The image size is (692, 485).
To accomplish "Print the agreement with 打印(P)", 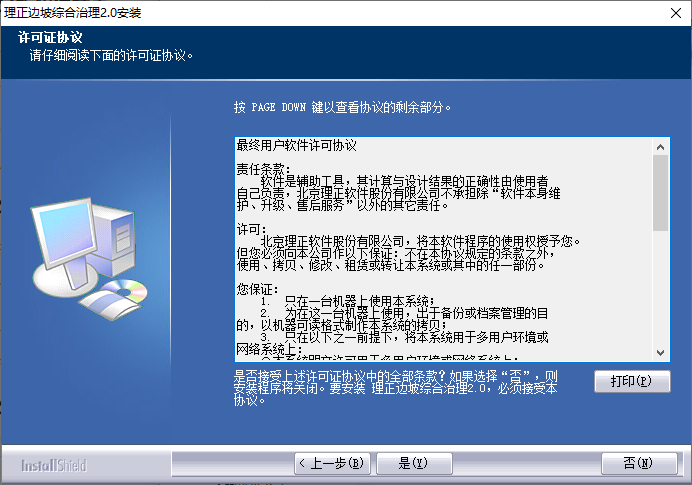I will tap(632, 381).
